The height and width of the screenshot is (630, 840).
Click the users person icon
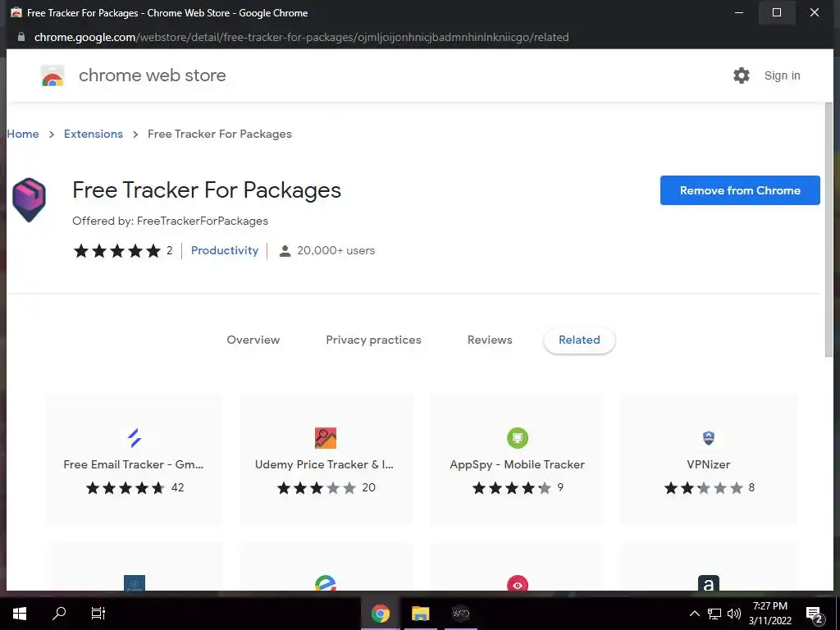pos(285,251)
